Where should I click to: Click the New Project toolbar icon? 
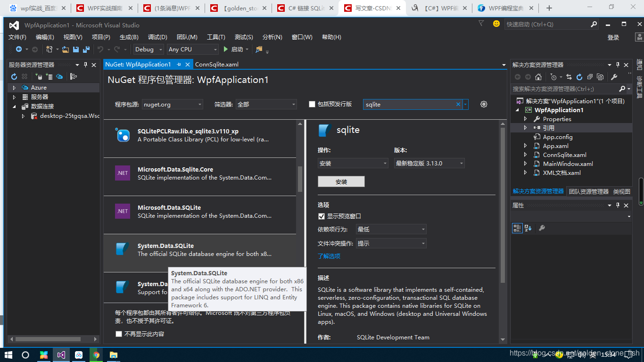49,49
